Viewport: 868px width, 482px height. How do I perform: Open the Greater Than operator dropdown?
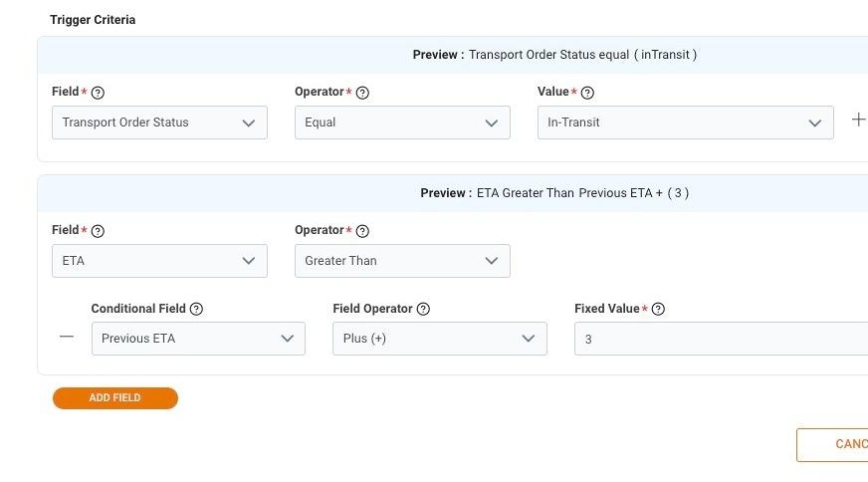(402, 261)
